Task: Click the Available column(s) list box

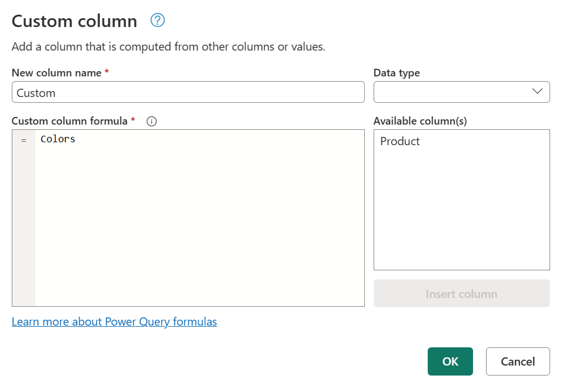Action: pos(461,200)
